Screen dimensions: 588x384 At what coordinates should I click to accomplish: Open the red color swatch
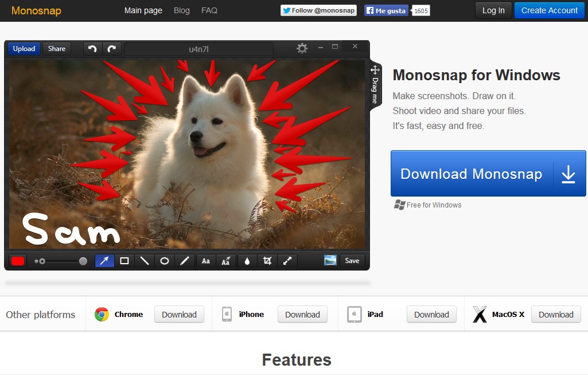click(x=18, y=261)
